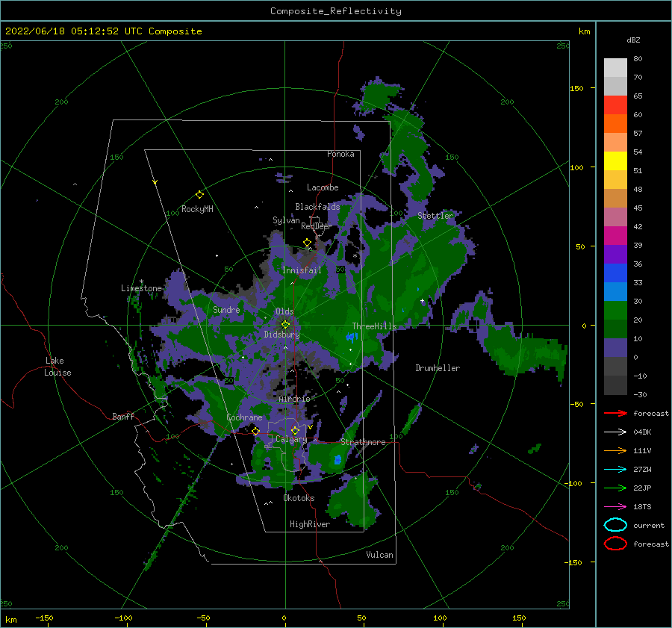Click the magenta 18TS arrow icon
The width and height of the screenshot is (672, 628).
click(x=615, y=507)
